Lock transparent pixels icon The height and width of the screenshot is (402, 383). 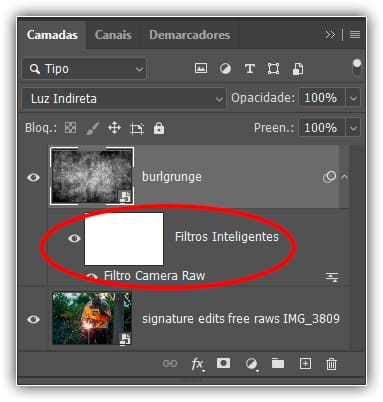(70, 128)
